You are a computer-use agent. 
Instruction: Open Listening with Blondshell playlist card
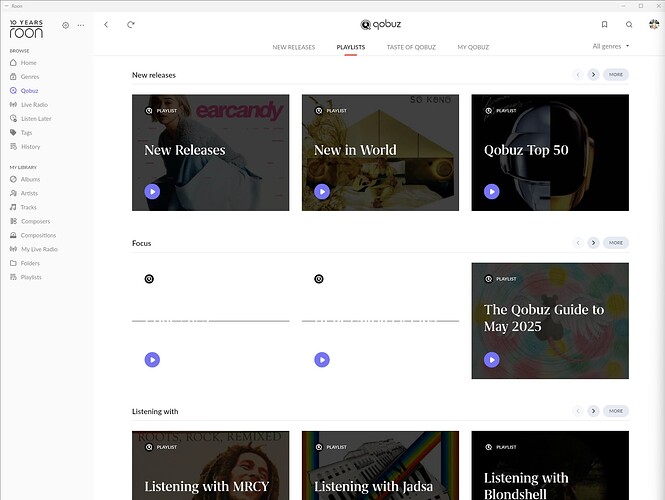tap(550, 466)
